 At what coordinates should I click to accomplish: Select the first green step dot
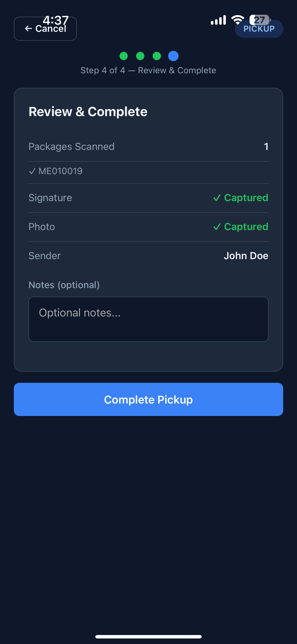click(123, 56)
